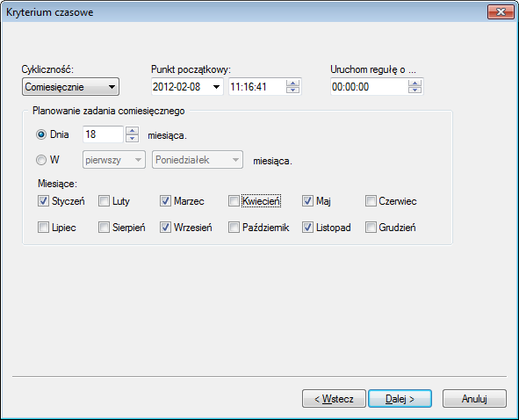519x420 pixels.
Task: Select the W radio button
Action: pyautogui.click(x=41, y=160)
